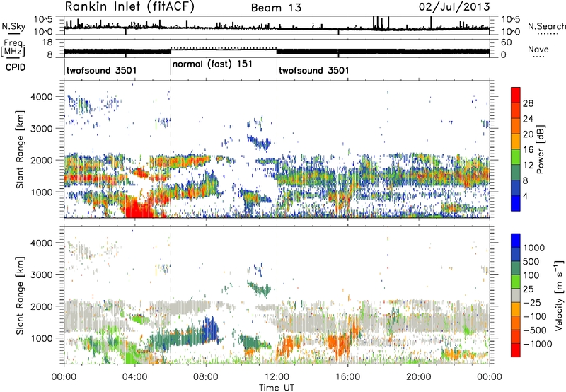The height and width of the screenshot is (392, 566).
Task: Click the 'CPID' row label
Action: point(16,67)
